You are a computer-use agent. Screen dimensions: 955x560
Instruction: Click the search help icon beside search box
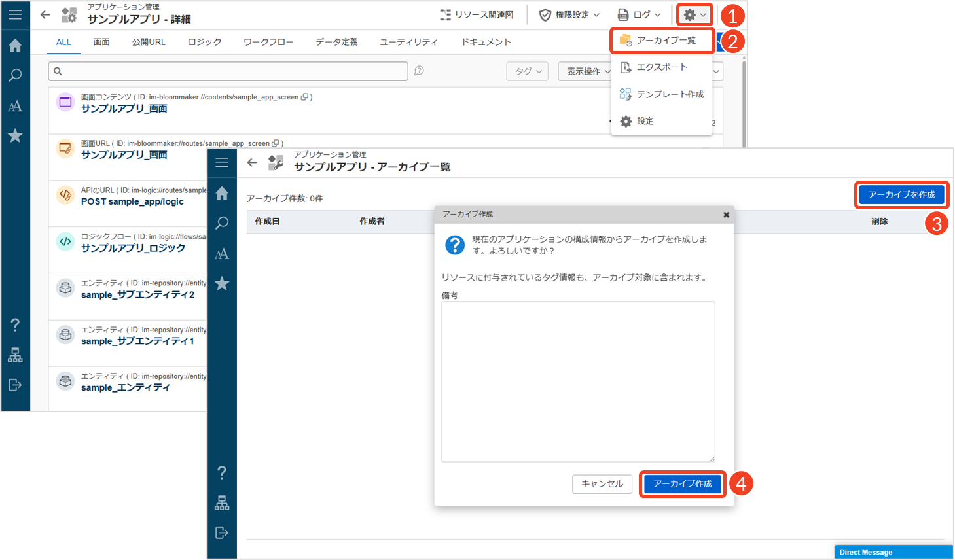(x=419, y=71)
